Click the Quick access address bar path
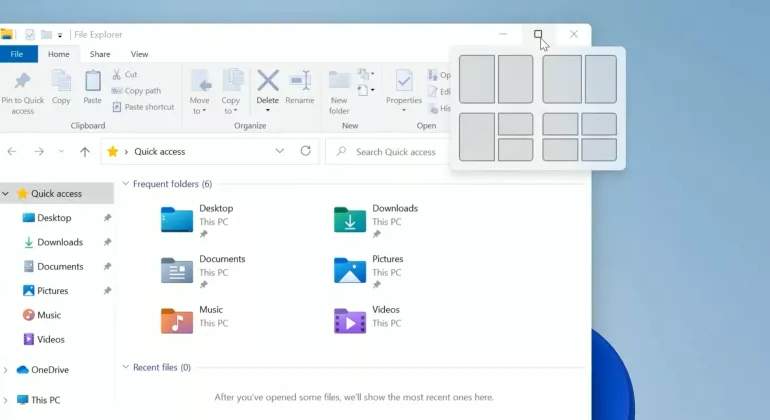Screen dimensions: 770x420 click(160, 151)
